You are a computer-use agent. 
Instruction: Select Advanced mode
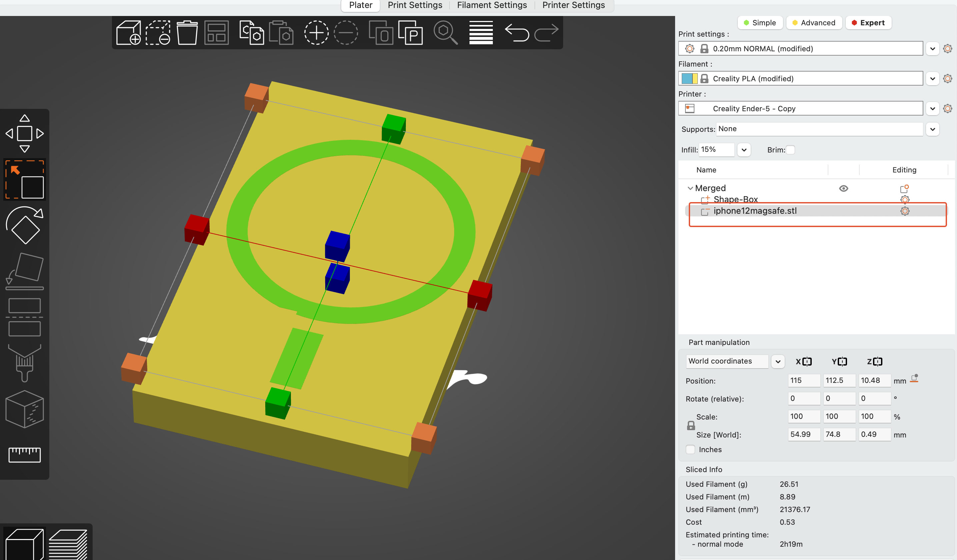click(x=814, y=23)
